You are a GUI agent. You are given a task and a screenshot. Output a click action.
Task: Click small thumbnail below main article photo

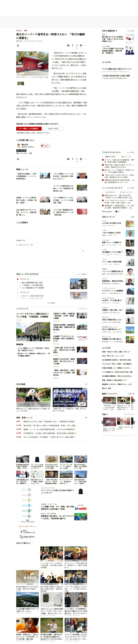21,84
